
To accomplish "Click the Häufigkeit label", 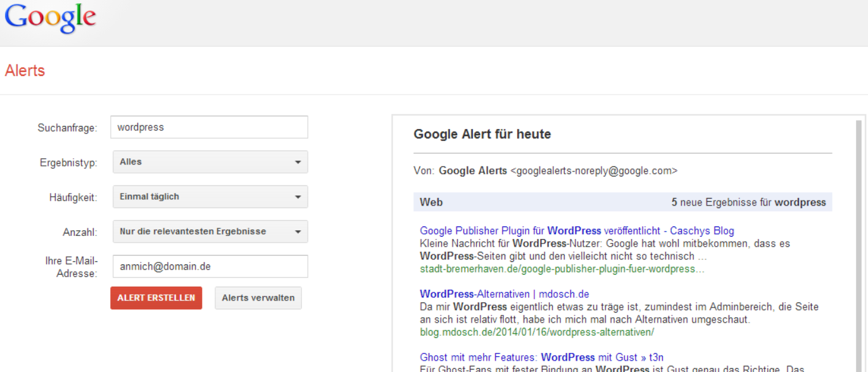I will coord(73,197).
